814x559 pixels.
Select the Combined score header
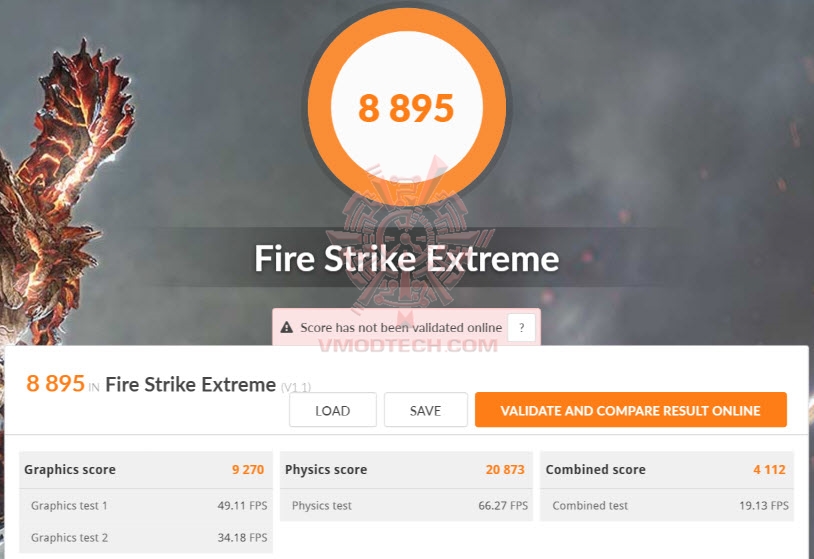pos(595,469)
